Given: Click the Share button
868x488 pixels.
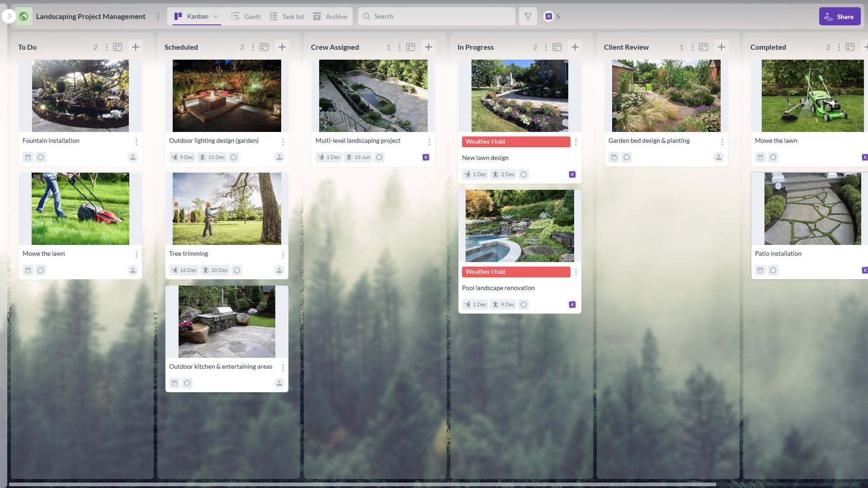Looking at the screenshot, I should pyautogui.click(x=840, y=16).
